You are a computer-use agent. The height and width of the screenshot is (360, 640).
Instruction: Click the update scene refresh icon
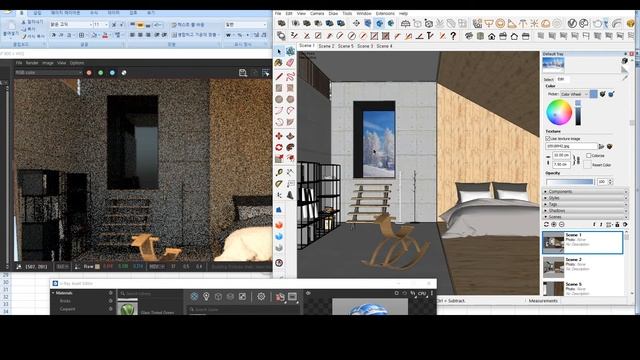(x=546, y=224)
